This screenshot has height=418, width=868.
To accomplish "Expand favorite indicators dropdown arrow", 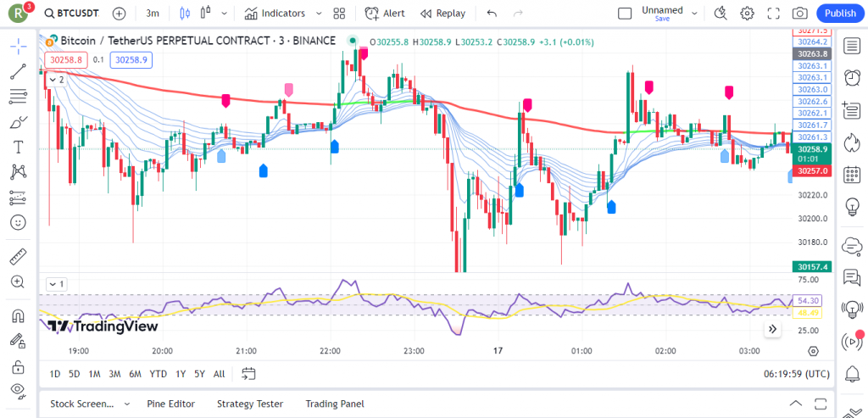I will click(319, 14).
